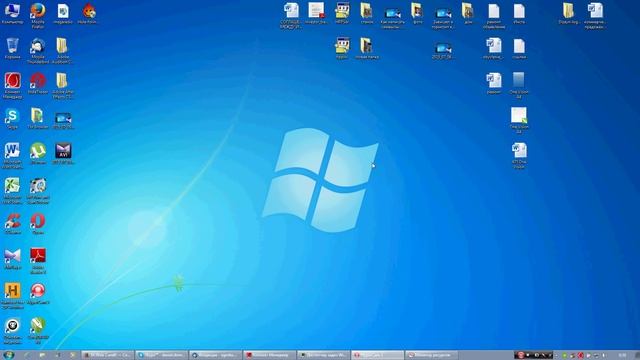640x360 pixels.
Task: Launch the red CCleaner desktop shortcut
Action: click(12, 221)
